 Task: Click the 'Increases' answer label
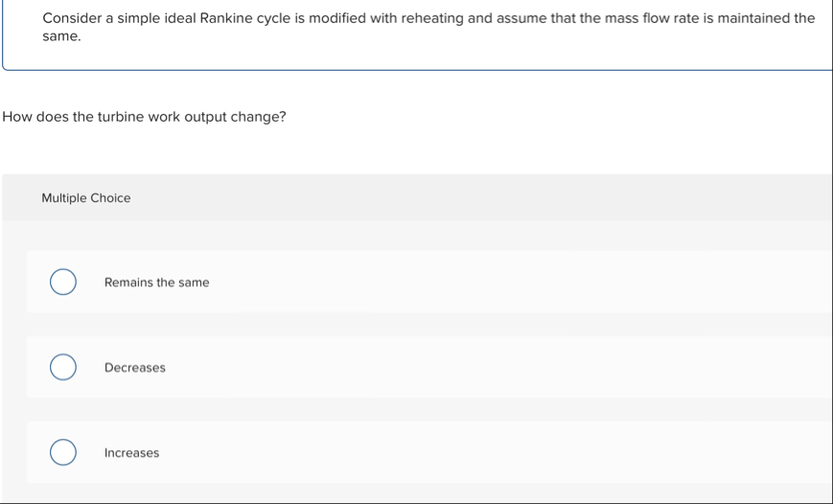pos(131,453)
